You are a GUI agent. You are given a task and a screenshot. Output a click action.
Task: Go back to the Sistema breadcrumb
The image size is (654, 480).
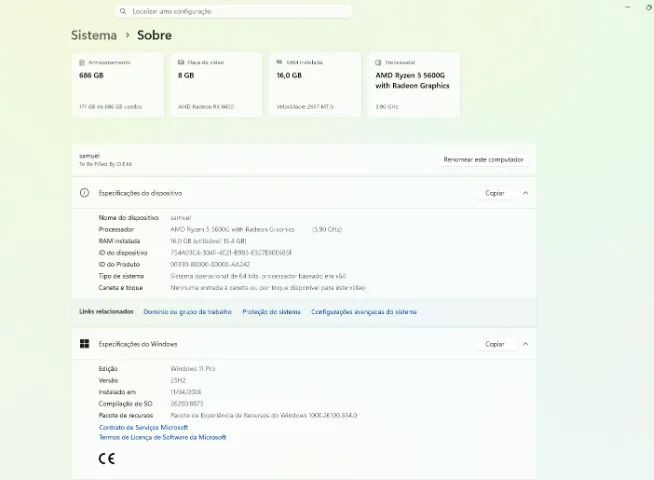click(94, 35)
